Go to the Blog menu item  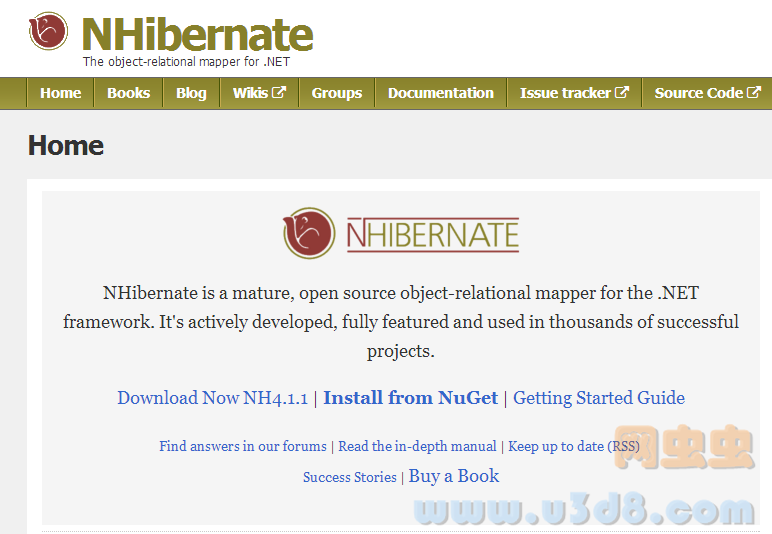pyautogui.click(x=191, y=93)
